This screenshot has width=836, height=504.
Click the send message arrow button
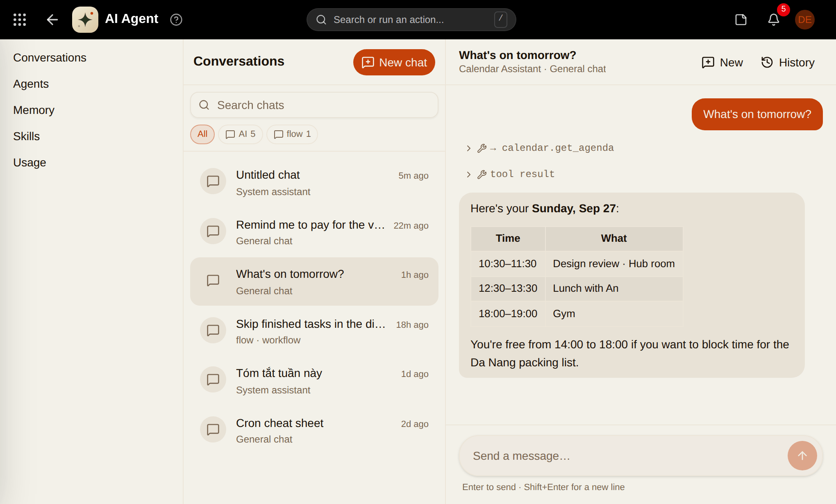pyautogui.click(x=802, y=456)
